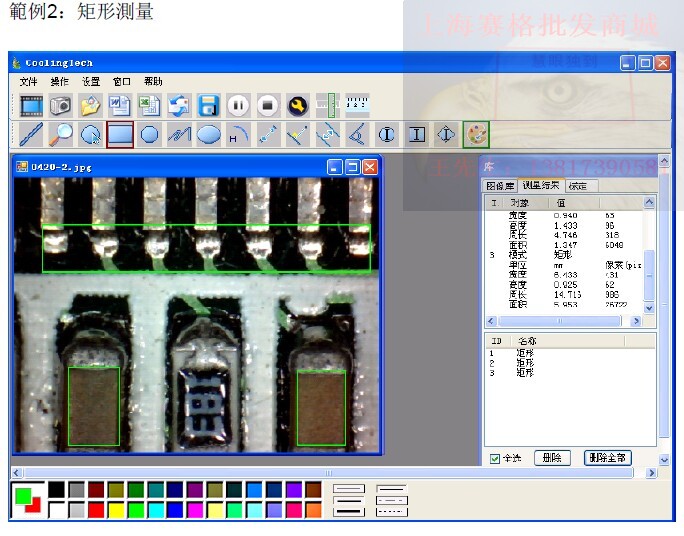Viewport: 684px width, 536px height.
Task: Select the circle text annotation tool
Action: 386,134
